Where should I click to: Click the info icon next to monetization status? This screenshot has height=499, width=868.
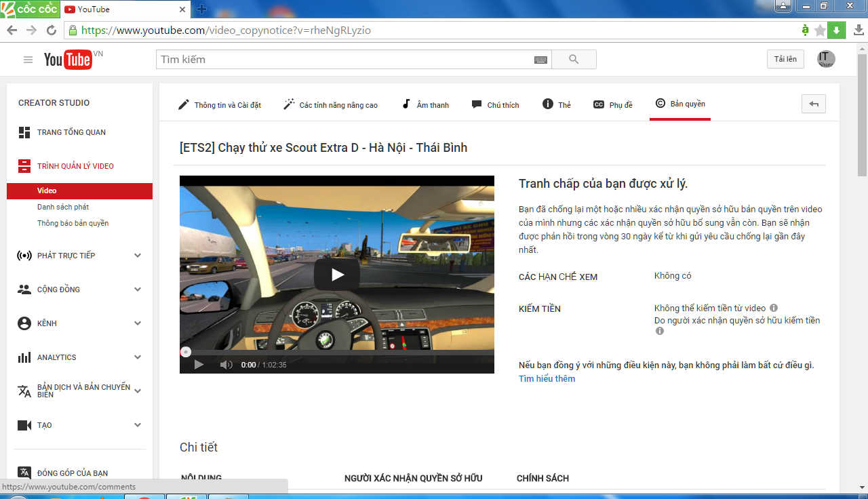[774, 308]
